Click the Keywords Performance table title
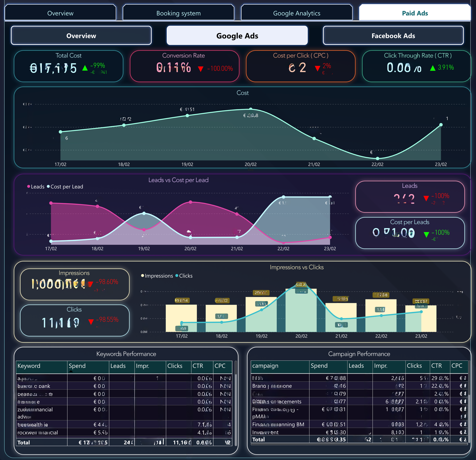 126,354
